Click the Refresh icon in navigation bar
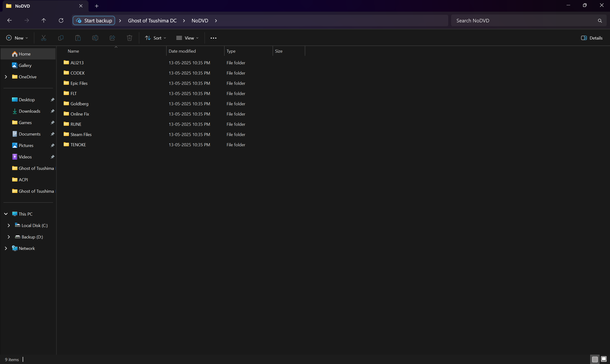 (x=61, y=20)
